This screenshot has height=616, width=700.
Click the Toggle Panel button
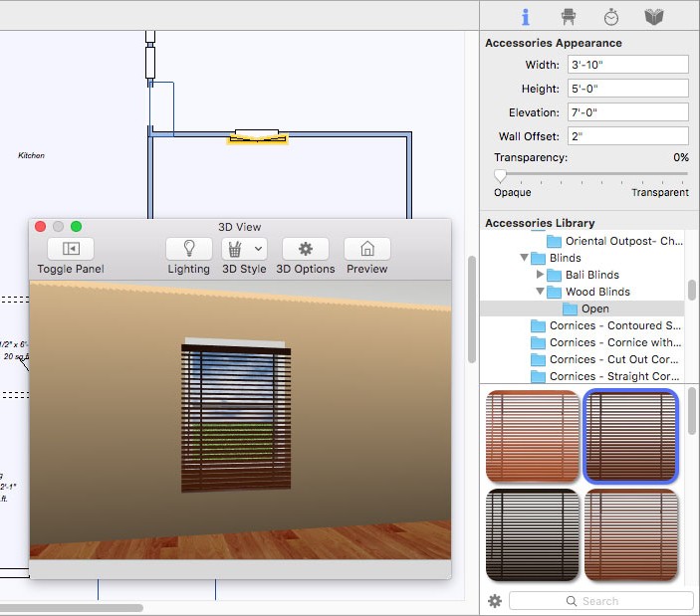pyautogui.click(x=71, y=249)
